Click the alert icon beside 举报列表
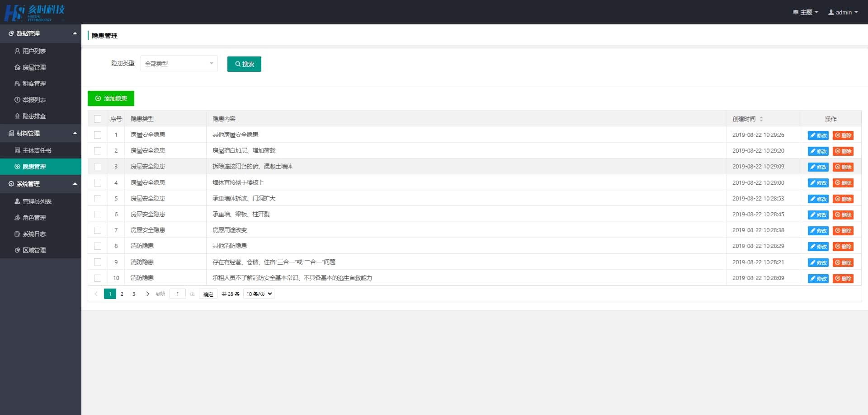 (17, 100)
